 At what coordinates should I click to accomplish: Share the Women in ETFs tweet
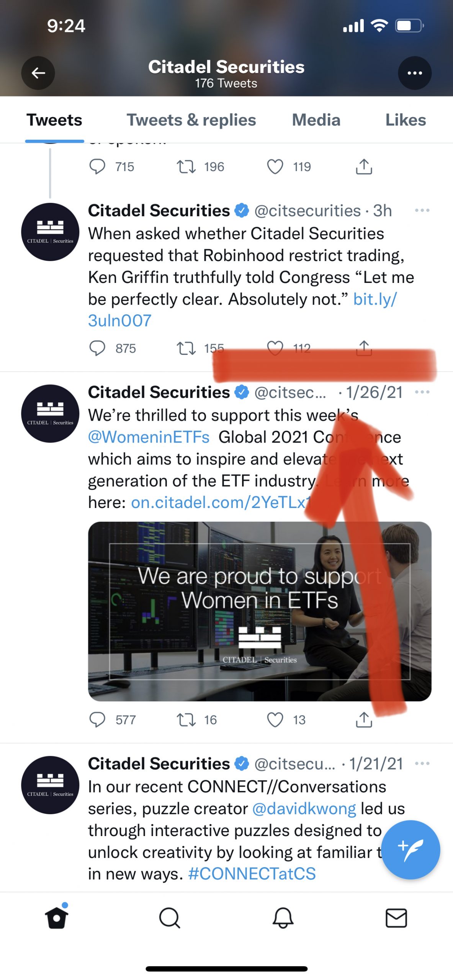point(364,720)
